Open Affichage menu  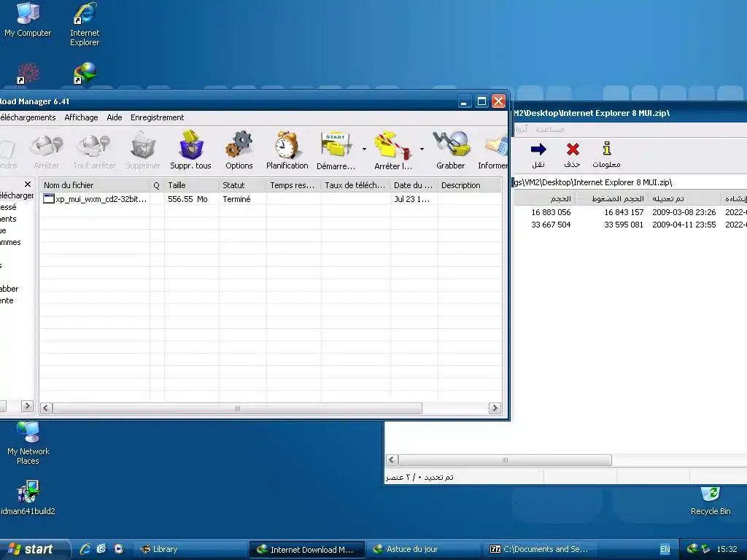pos(81,117)
